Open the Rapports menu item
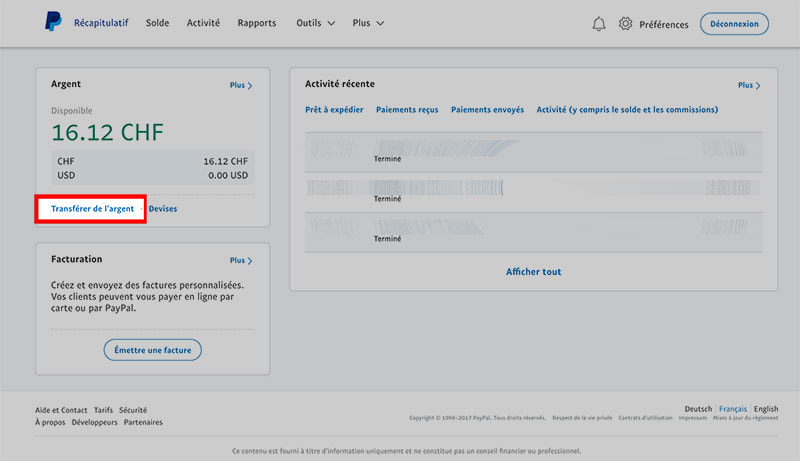Image resolution: width=800 pixels, height=461 pixels. [x=258, y=23]
